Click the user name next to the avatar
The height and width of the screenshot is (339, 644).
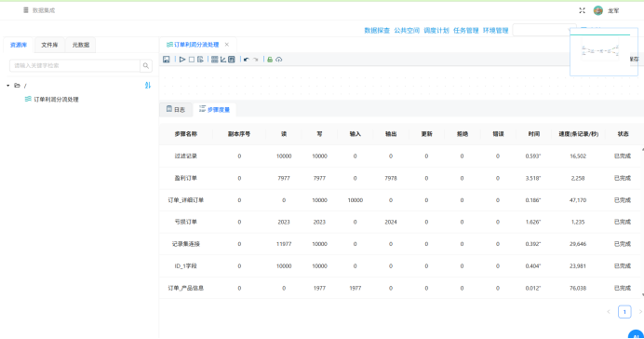click(x=613, y=10)
